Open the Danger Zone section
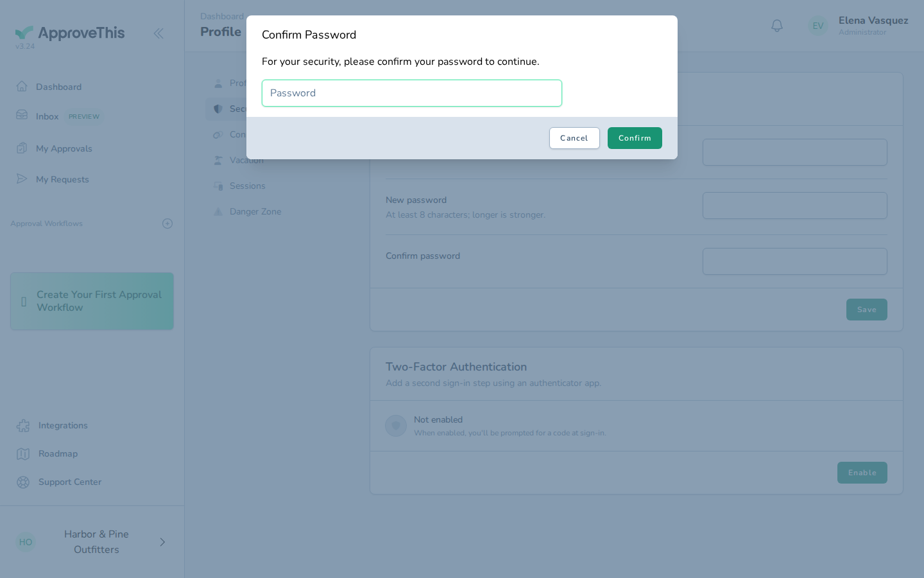Viewport: 924px width, 578px height. pyautogui.click(x=255, y=211)
